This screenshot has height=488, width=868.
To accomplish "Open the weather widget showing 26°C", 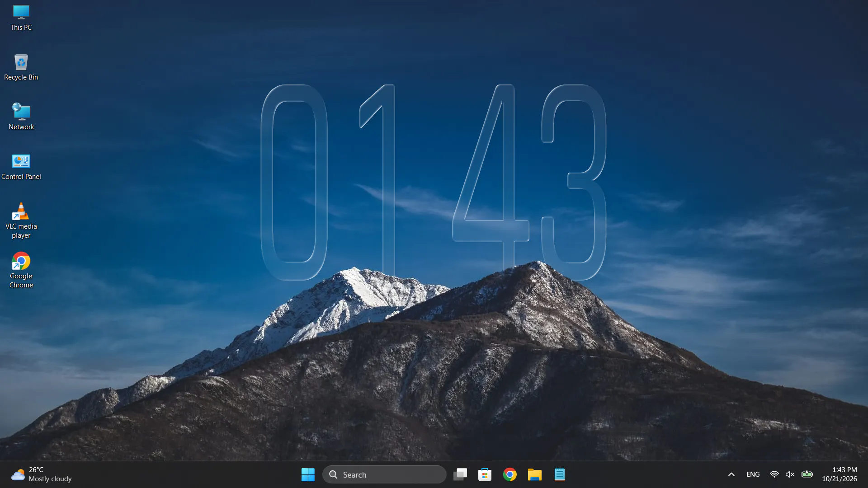I will click(x=42, y=474).
